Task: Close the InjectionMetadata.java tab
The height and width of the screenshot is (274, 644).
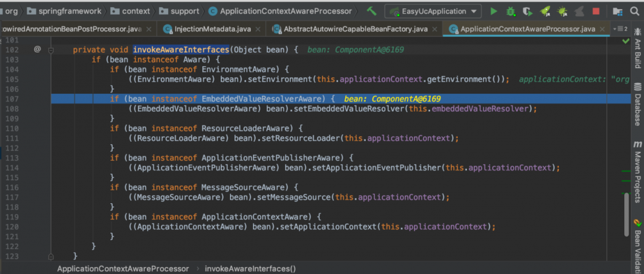Action: [x=256, y=29]
